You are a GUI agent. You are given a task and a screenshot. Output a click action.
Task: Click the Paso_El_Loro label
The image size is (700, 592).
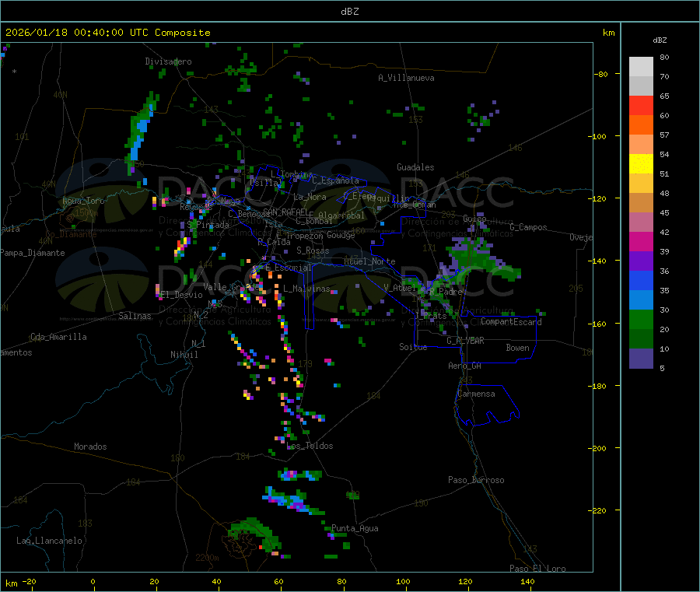click(538, 569)
